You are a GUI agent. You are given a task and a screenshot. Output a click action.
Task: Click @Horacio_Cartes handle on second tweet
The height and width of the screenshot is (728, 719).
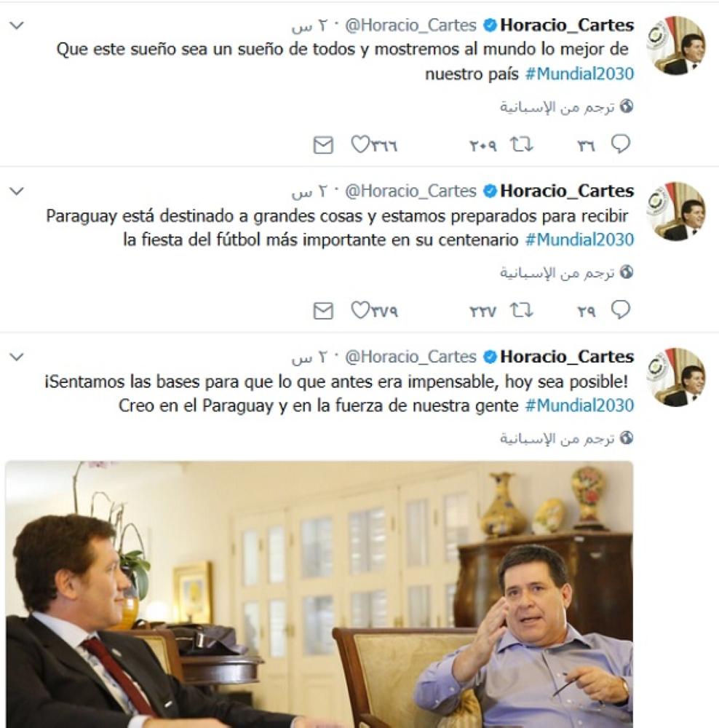tap(410, 191)
